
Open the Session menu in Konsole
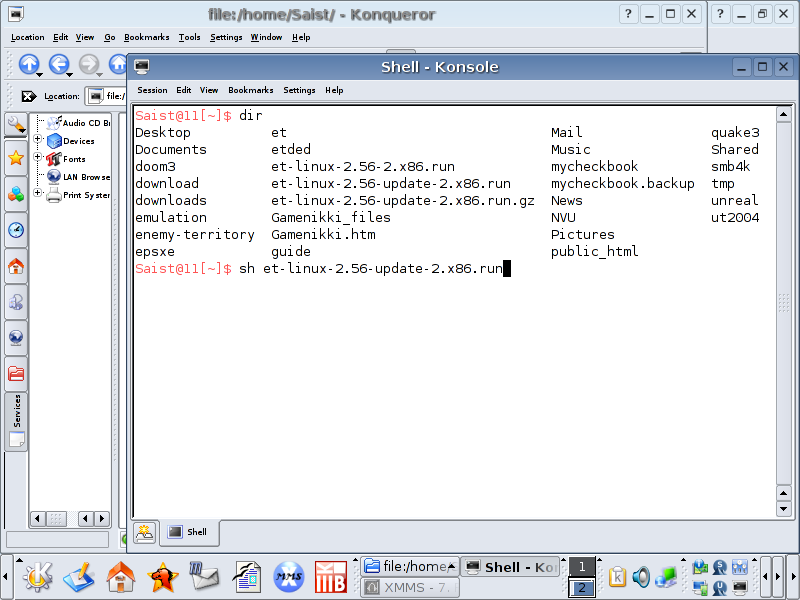[152, 90]
